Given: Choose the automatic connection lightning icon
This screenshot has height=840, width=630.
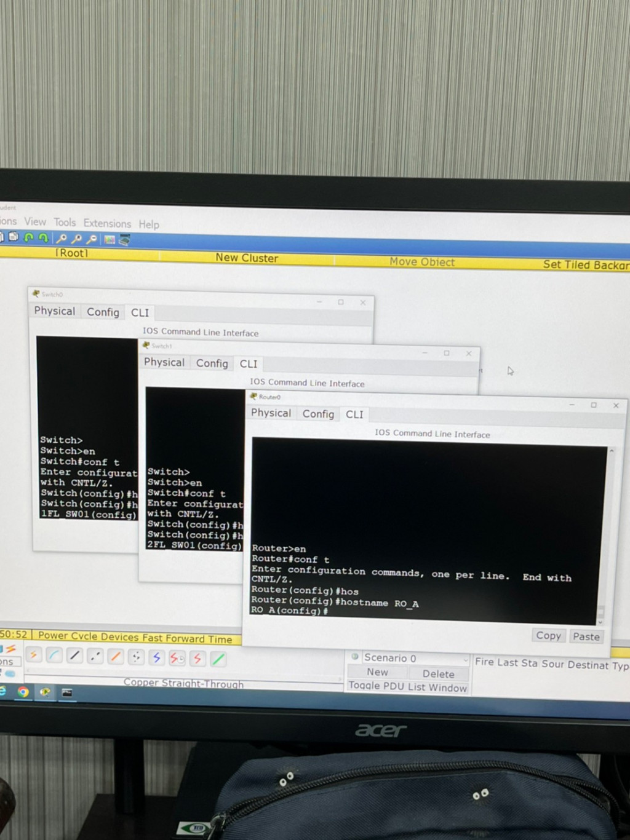Looking at the screenshot, I should click(34, 656).
